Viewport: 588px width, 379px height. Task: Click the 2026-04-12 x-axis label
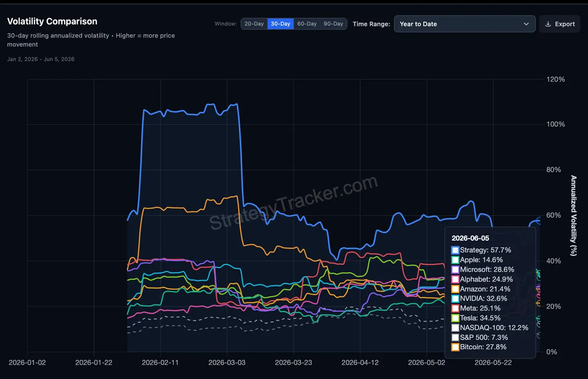point(360,363)
